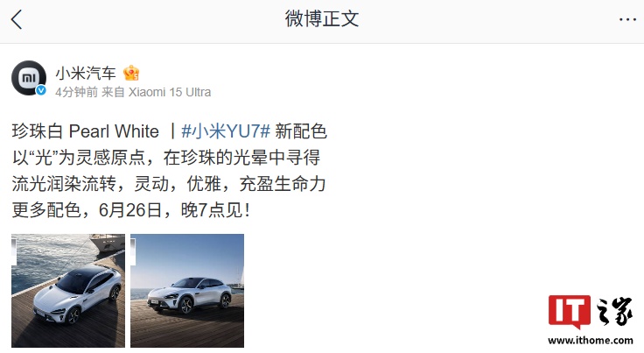Go back using the left arrow
The height and width of the screenshot is (353, 644).
tap(17, 20)
